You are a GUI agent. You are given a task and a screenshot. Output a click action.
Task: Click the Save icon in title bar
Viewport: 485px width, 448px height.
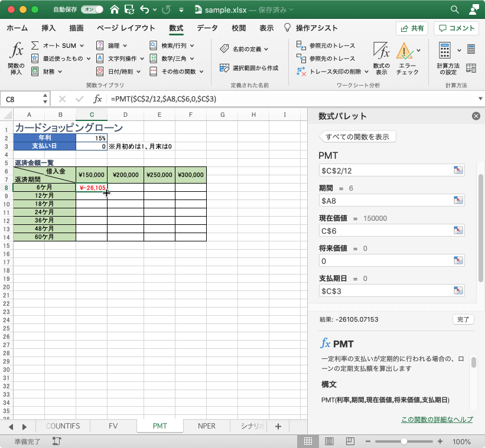tap(129, 9)
